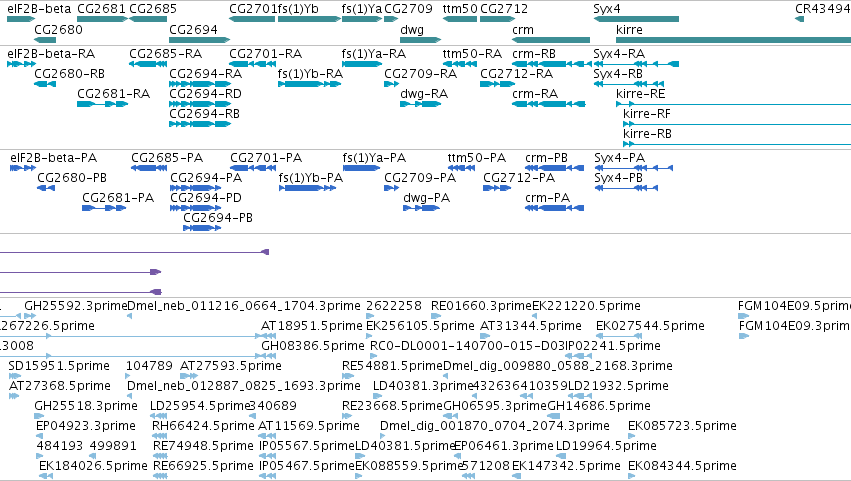This screenshot has width=851, height=481.
Task: Open protein CG2701-PA
Action: click(x=266, y=159)
